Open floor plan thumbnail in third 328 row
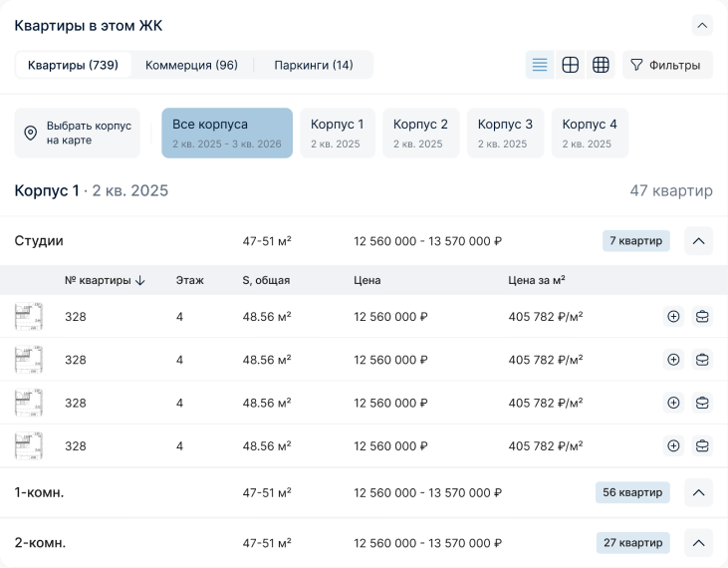 (29, 403)
